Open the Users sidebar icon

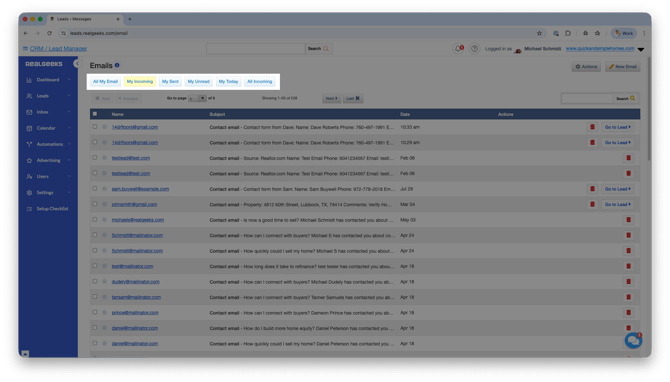[29, 176]
